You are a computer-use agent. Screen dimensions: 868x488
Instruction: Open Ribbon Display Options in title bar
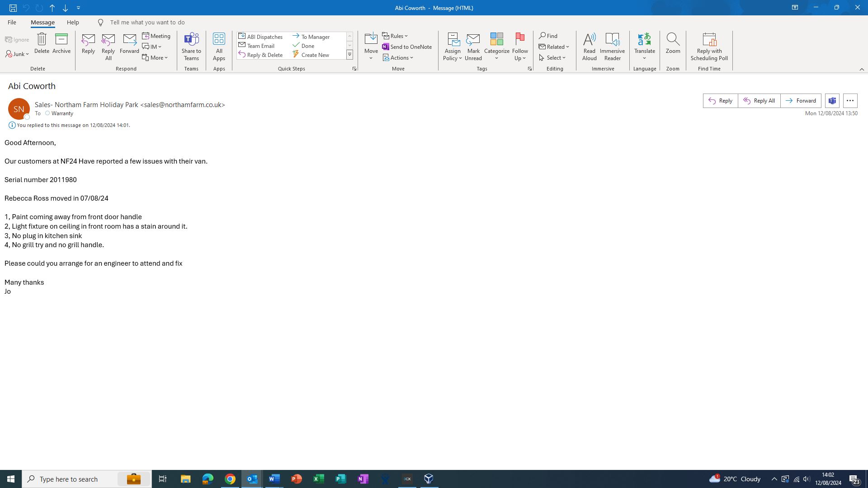point(795,8)
